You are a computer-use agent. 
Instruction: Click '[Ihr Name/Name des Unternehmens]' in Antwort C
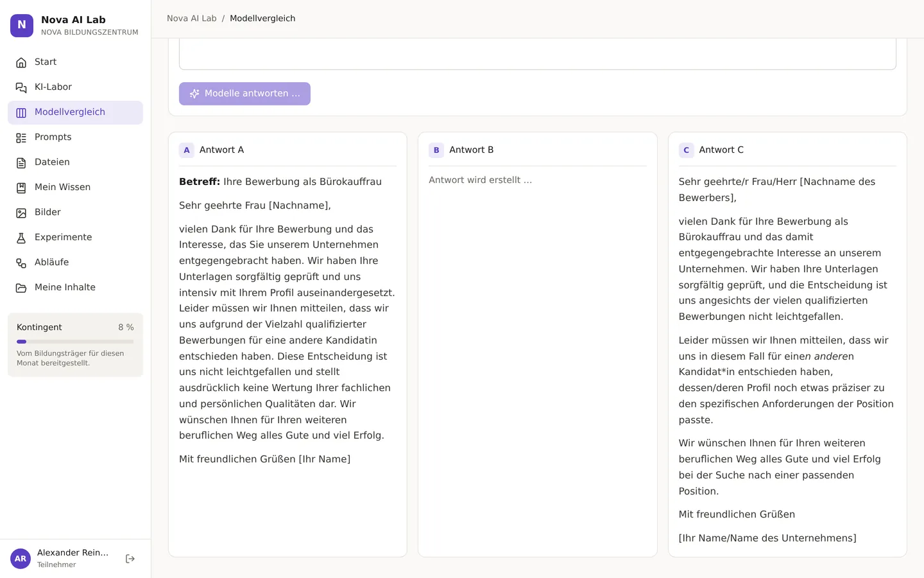click(767, 538)
